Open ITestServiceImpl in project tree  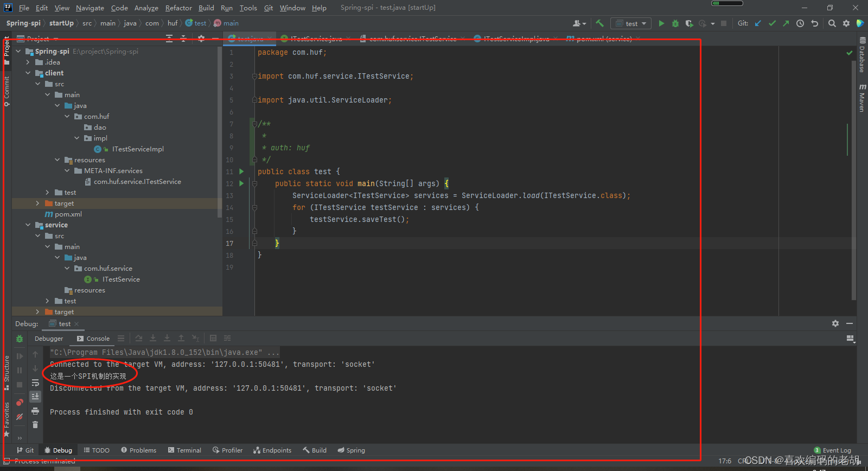coord(138,149)
